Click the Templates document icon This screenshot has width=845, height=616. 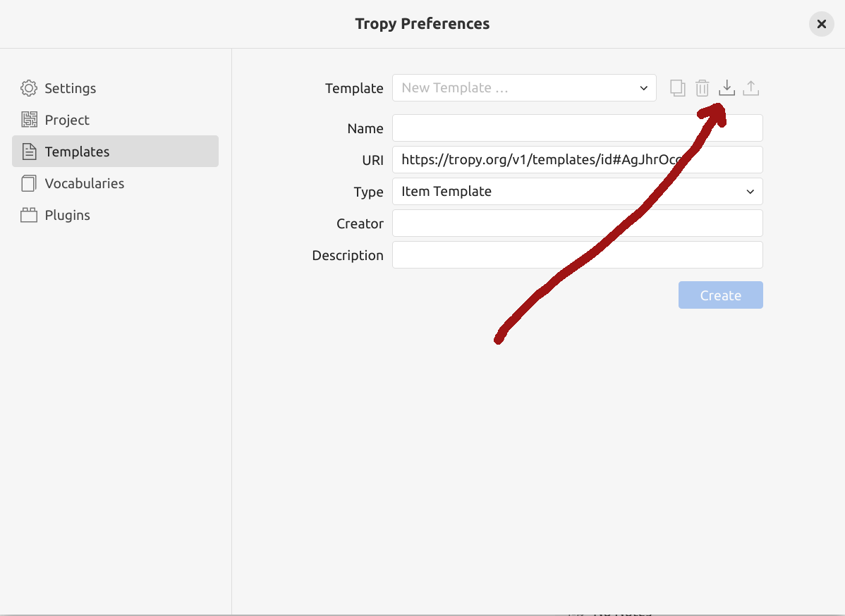[29, 152]
